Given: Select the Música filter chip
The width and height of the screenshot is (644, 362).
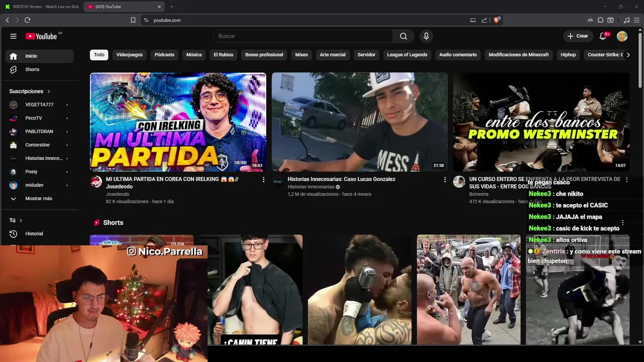Looking at the screenshot, I should [x=194, y=55].
